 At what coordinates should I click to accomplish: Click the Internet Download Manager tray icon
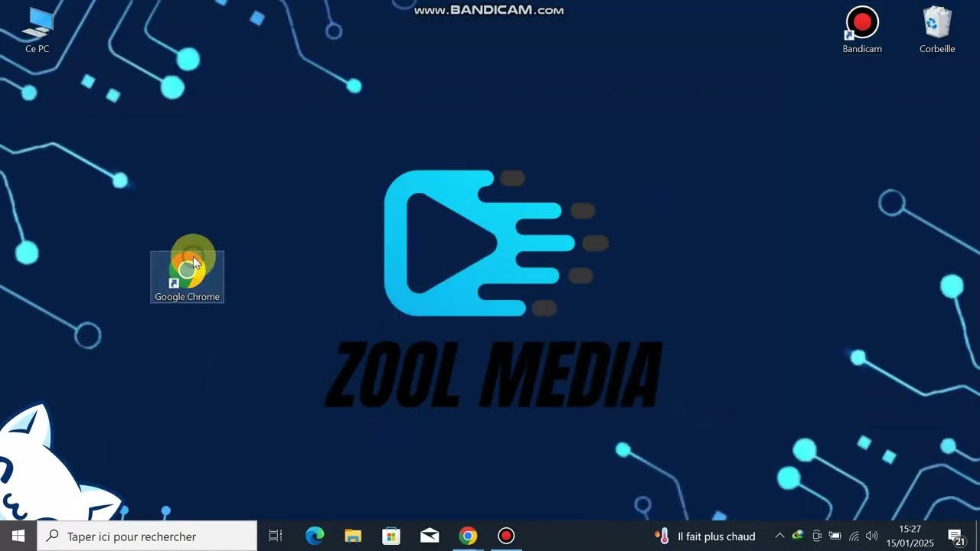[x=798, y=536]
